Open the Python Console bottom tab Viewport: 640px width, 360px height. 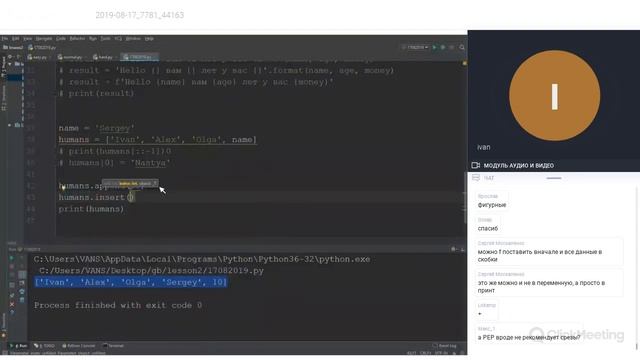(x=79, y=346)
